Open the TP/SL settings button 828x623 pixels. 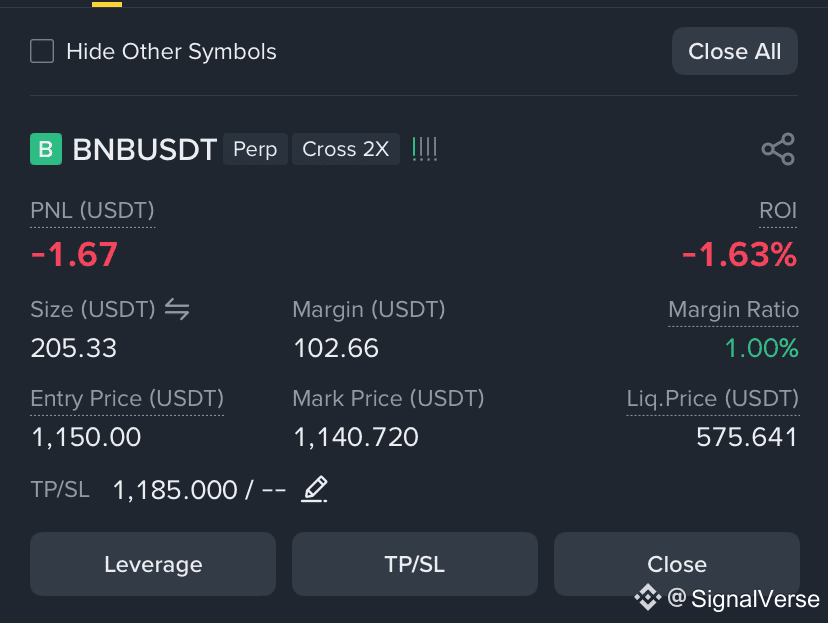click(x=415, y=564)
